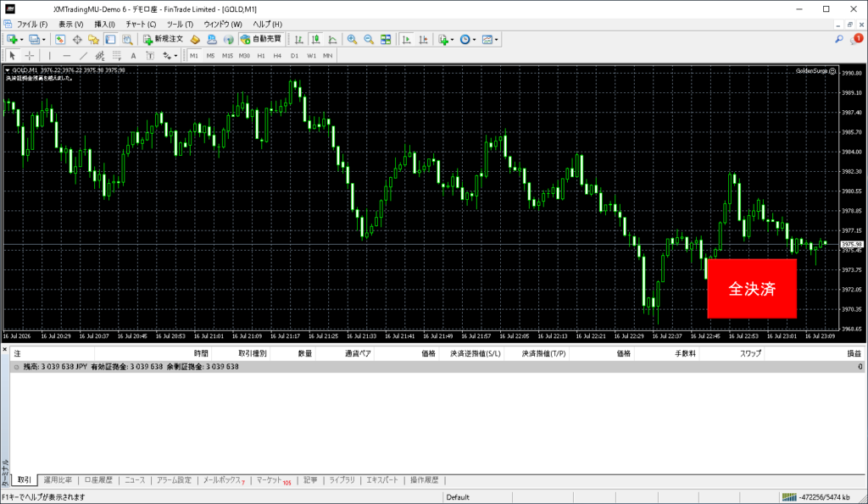
Task: Select the trendline drawing tool
Action: click(84, 55)
